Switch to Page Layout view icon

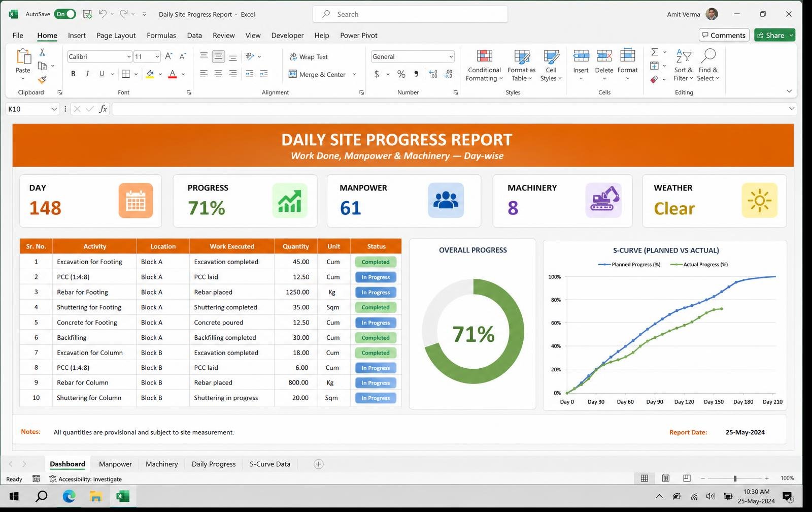(x=665, y=478)
